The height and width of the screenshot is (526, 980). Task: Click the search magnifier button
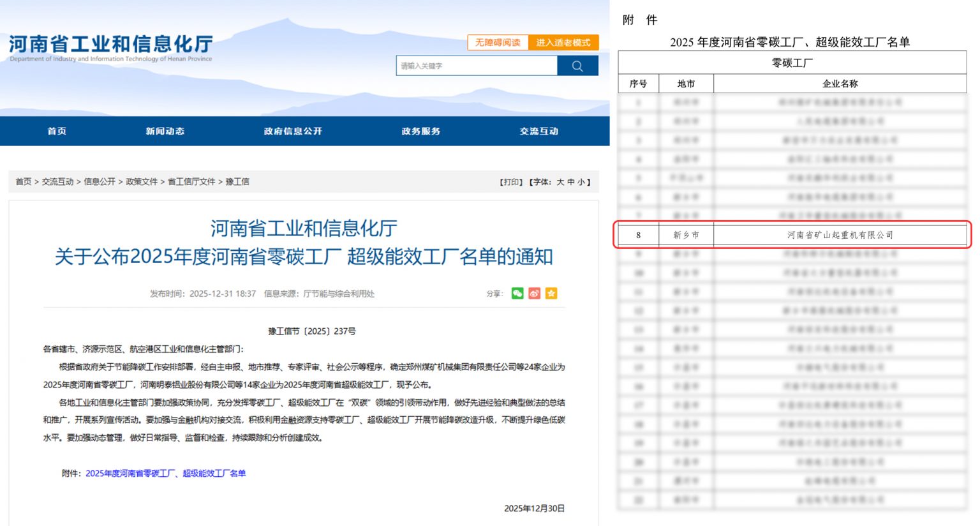(577, 66)
